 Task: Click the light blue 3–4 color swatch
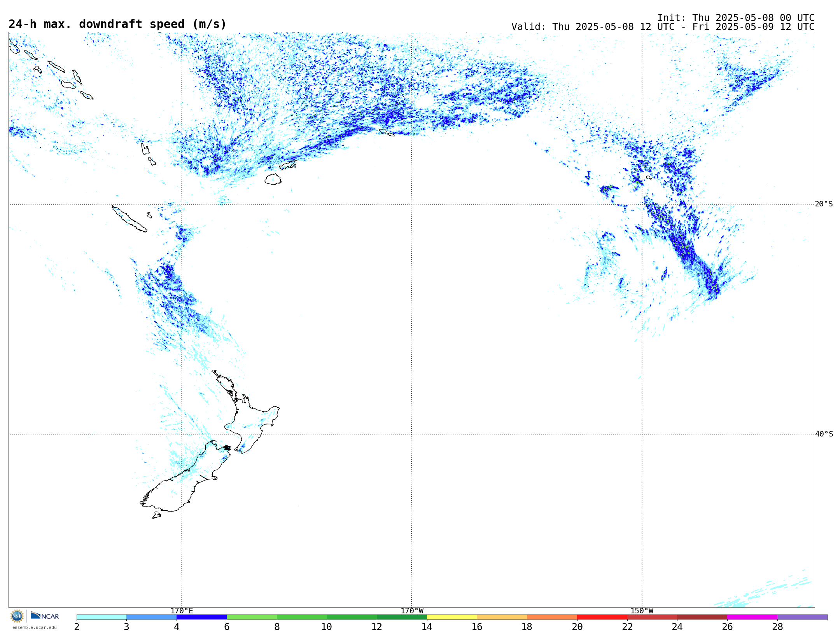click(x=151, y=617)
